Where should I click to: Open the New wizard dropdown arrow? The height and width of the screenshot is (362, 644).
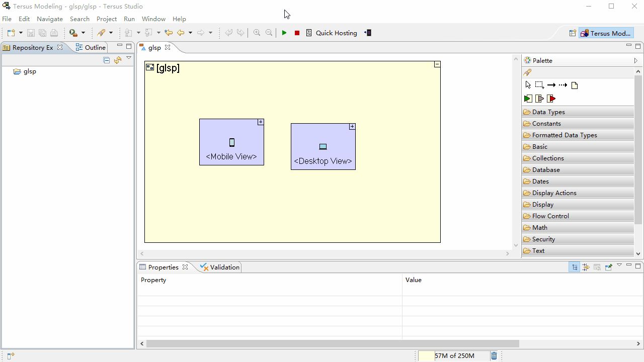tap(21, 33)
